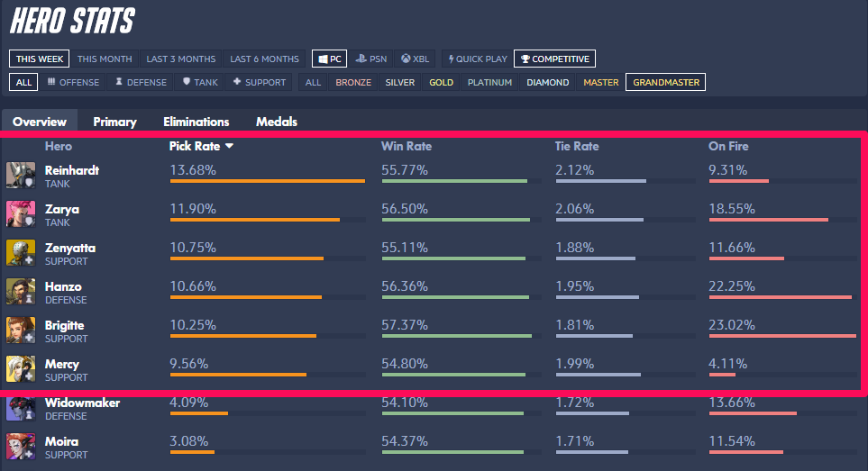Viewport: 868px width, 471px height.
Task: Filter heroes by Defense role
Action: [x=141, y=82]
